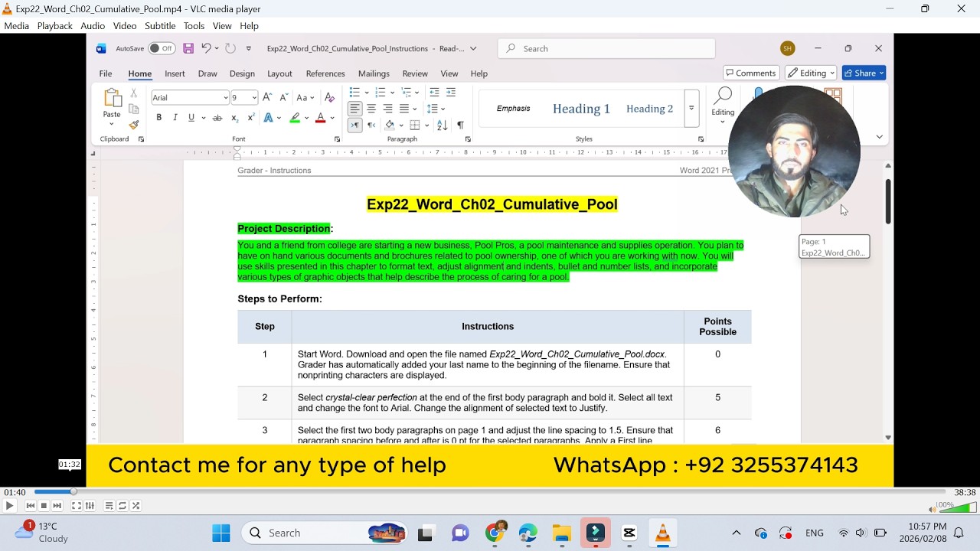
Task: Toggle Justify alignment
Action: [404, 109]
